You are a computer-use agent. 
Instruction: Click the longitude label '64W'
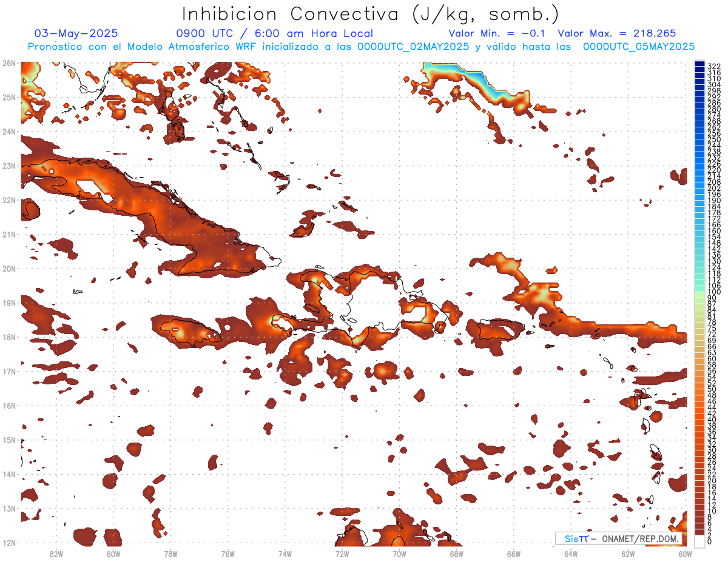571,553
